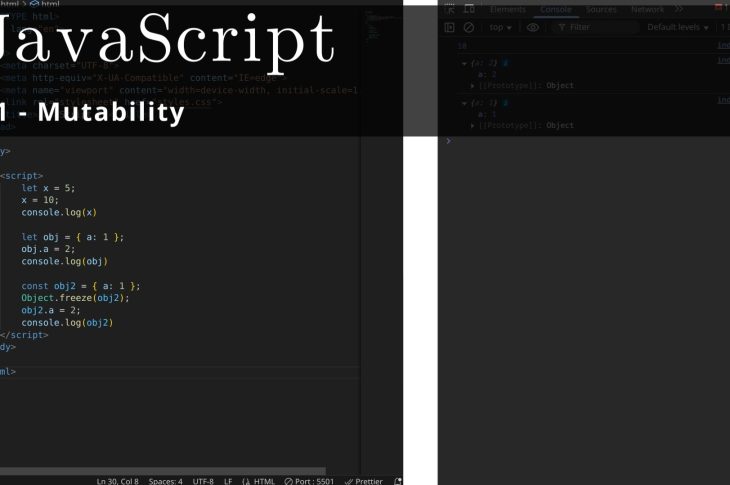
Task: Click the notifications icon in status bar
Action: pyautogui.click(x=398, y=480)
